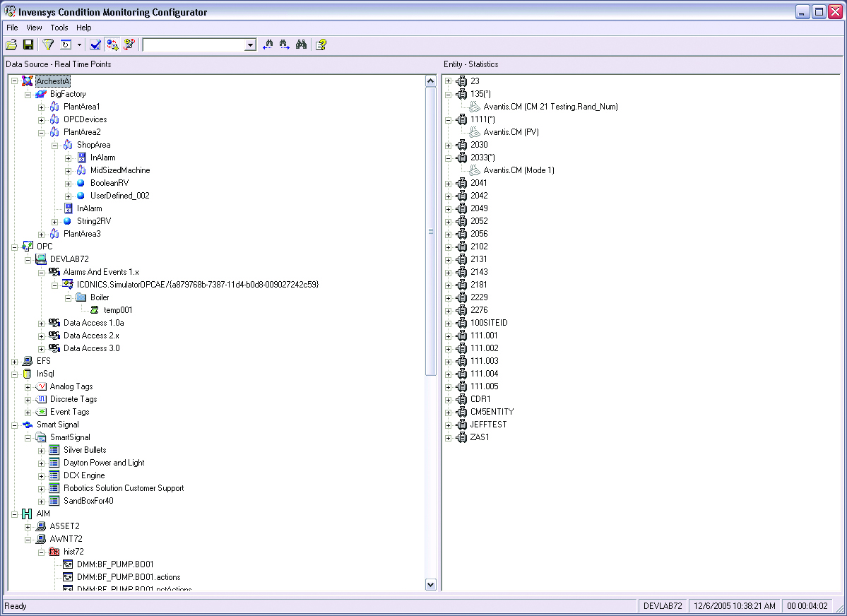The image size is (847, 616).
Task: Click the DEVLAB72 computer icon
Action: pyautogui.click(x=40, y=259)
